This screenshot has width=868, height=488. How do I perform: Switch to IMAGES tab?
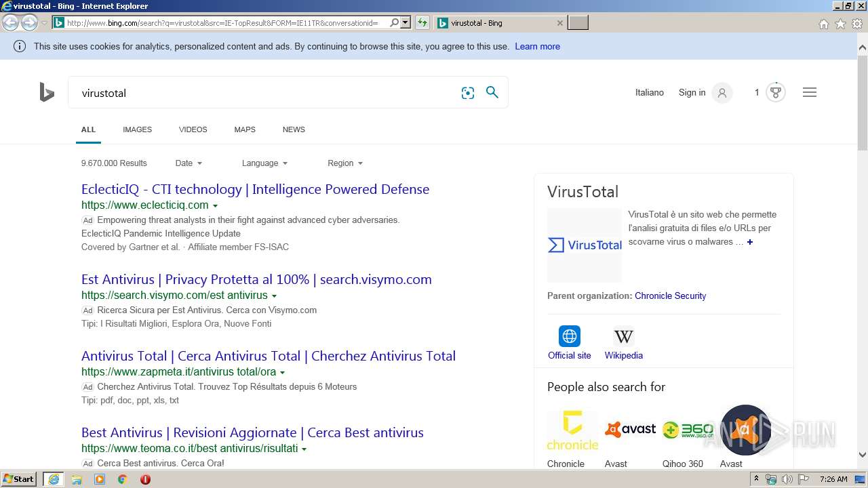tap(137, 129)
